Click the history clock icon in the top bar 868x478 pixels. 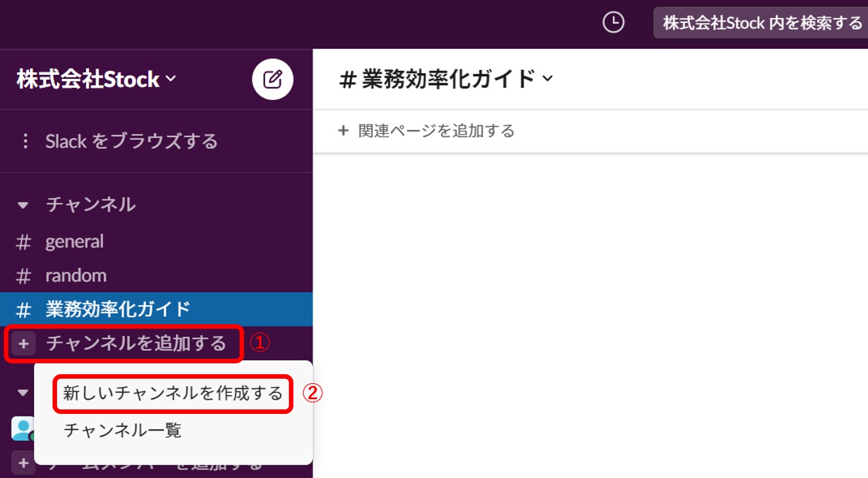[x=613, y=22]
